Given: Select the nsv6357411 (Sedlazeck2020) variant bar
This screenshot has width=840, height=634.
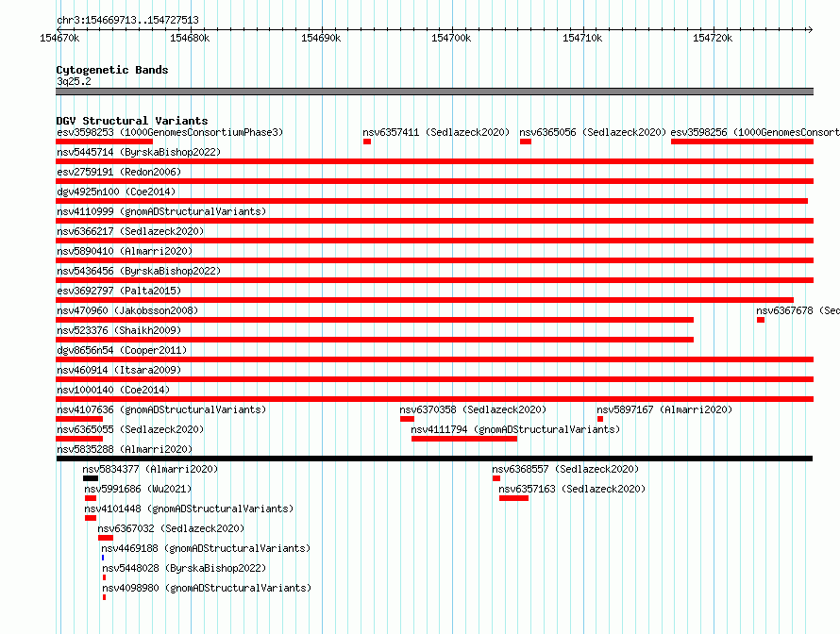Looking at the screenshot, I should pos(367,142).
